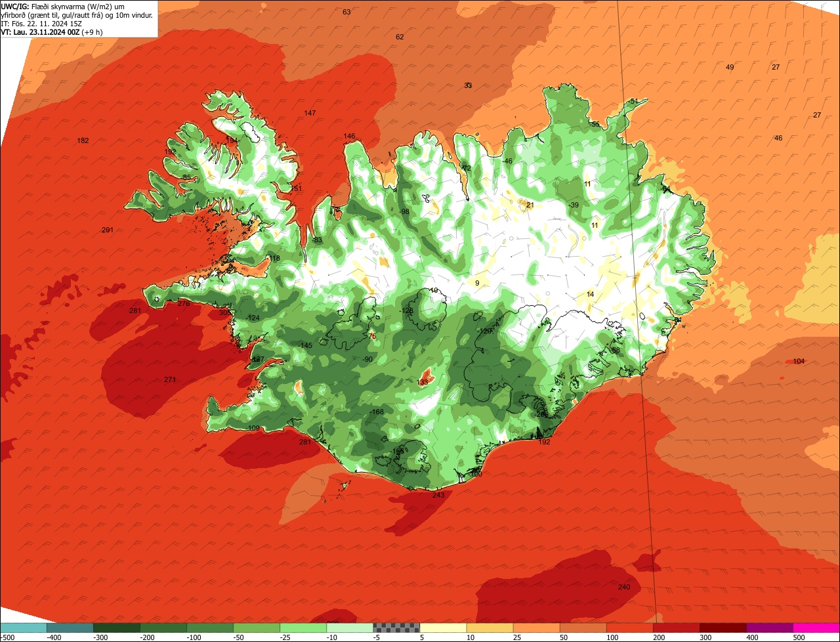Screen dimensions: 840x642
Task: Click the inland value '-98' in the north
Action: pos(404,211)
